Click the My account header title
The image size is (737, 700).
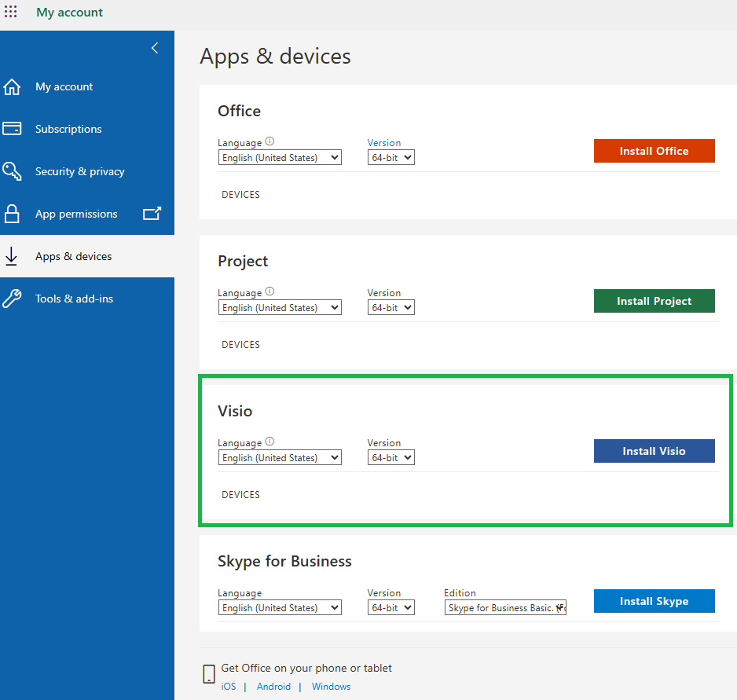(x=70, y=13)
